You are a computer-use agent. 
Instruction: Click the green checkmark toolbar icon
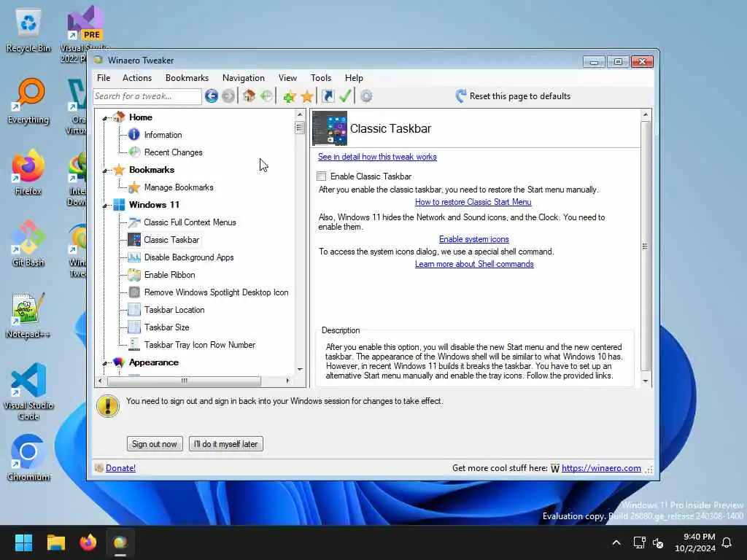[345, 96]
